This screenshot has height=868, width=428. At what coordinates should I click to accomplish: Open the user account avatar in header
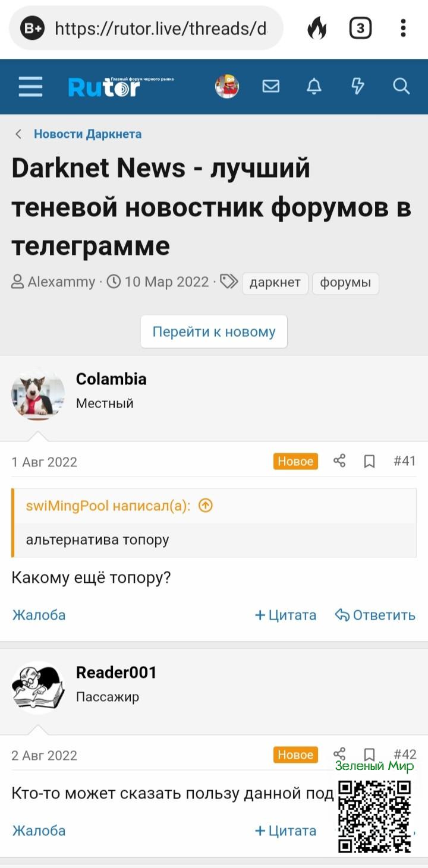tap(226, 87)
